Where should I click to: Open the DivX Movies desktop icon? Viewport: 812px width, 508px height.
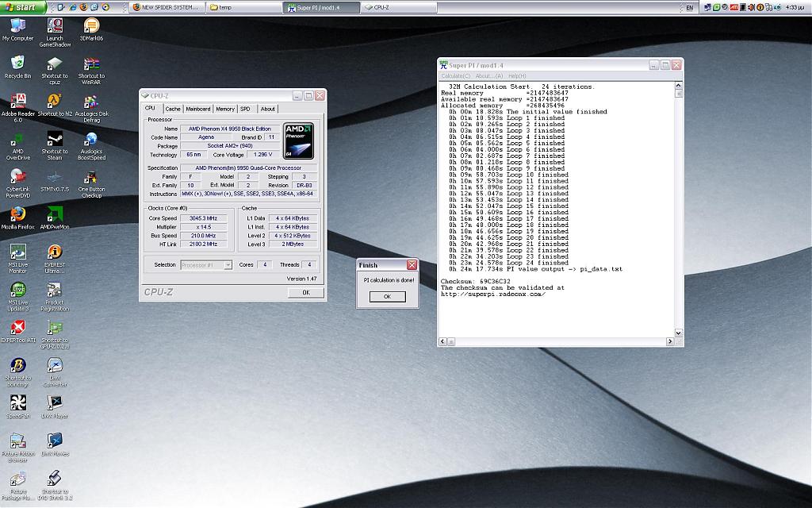pyautogui.click(x=55, y=444)
